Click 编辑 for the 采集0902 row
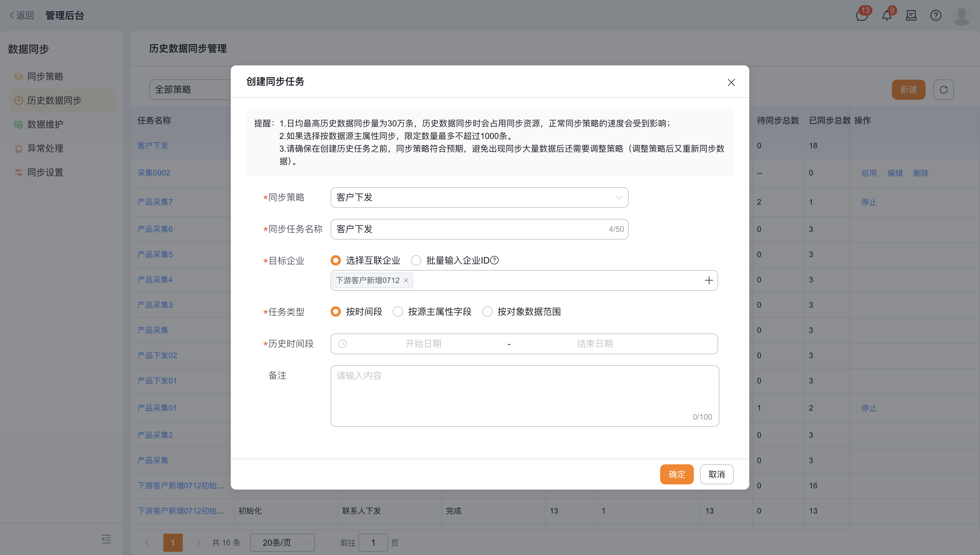This screenshot has height=555, width=980. (x=894, y=173)
